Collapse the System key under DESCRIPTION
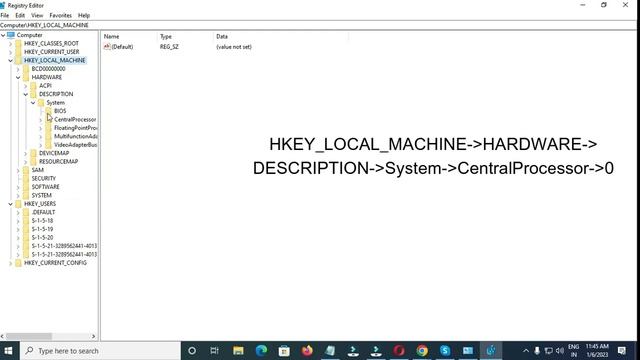The image size is (640, 360). click(33, 102)
